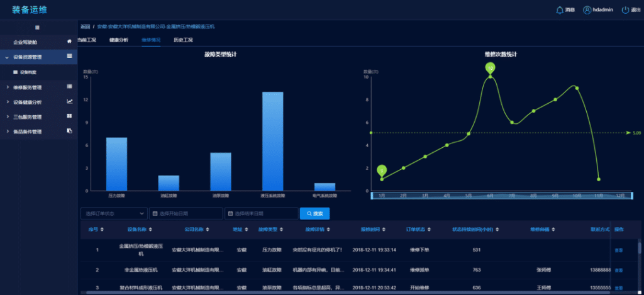Click the calendar icon in 选择开始日期 field
644x295 pixels.
pos(155,214)
